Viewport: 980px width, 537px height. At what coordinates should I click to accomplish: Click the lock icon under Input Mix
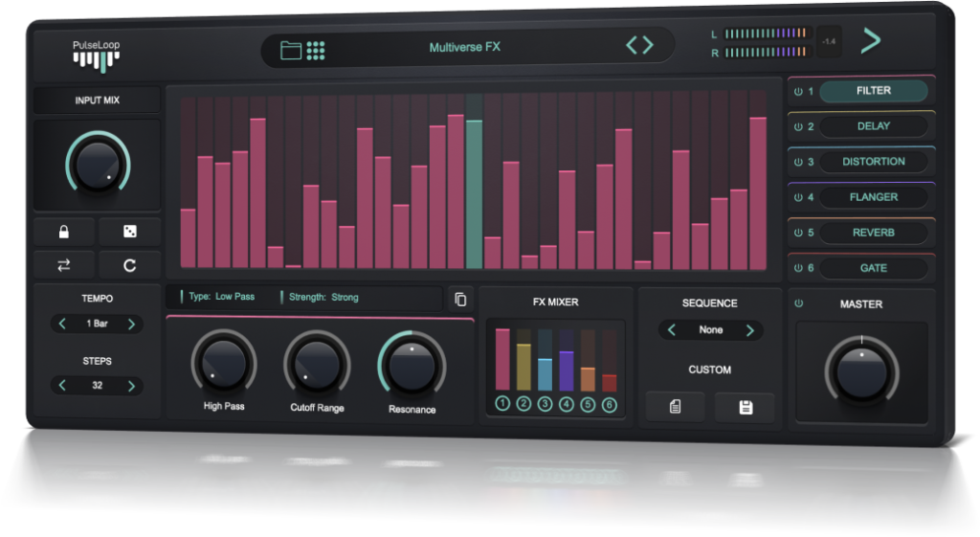pyautogui.click(x=64, y=232)
